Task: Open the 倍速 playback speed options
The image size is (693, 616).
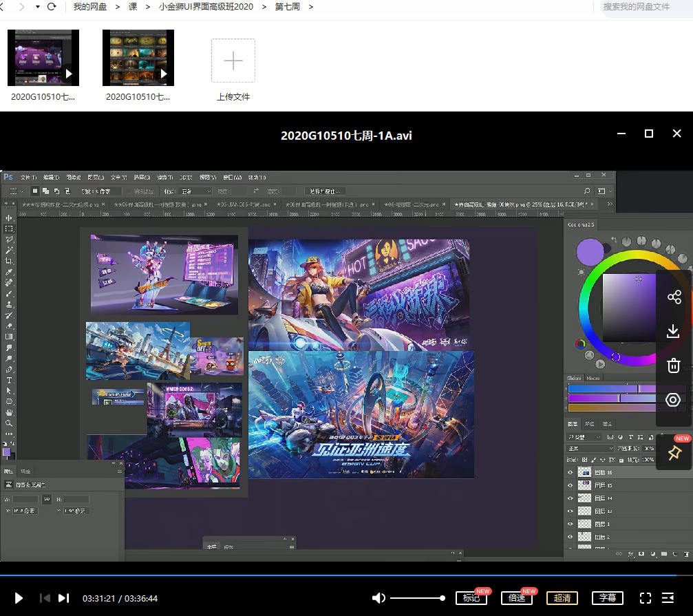Action: coord(516,598)
